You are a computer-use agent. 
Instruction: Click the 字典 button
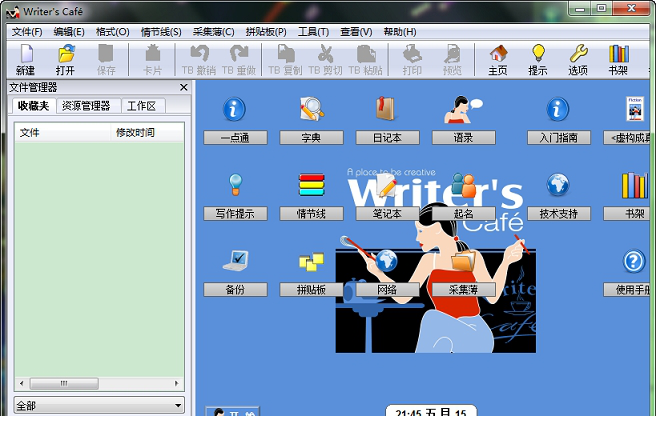311,138
